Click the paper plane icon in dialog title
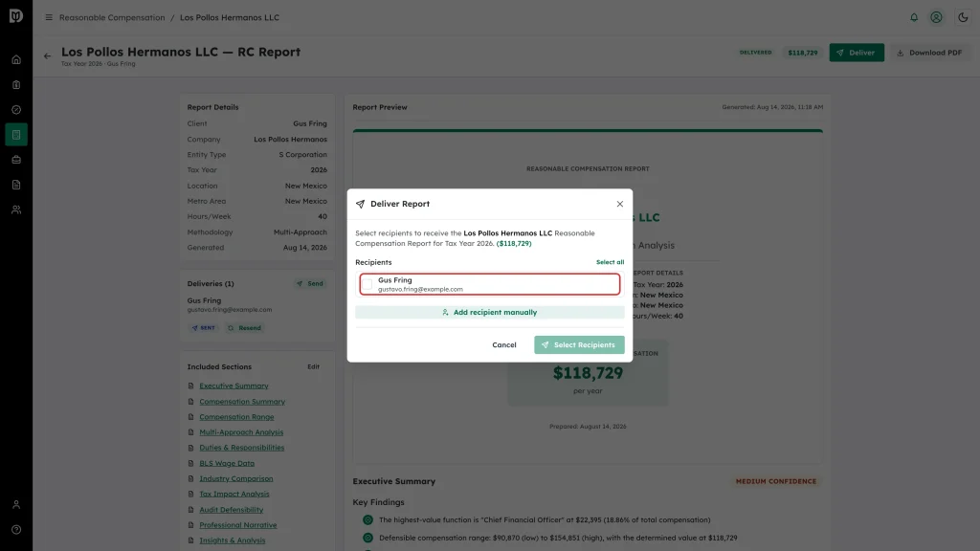980x551 pixels. [x=360, y=205]
